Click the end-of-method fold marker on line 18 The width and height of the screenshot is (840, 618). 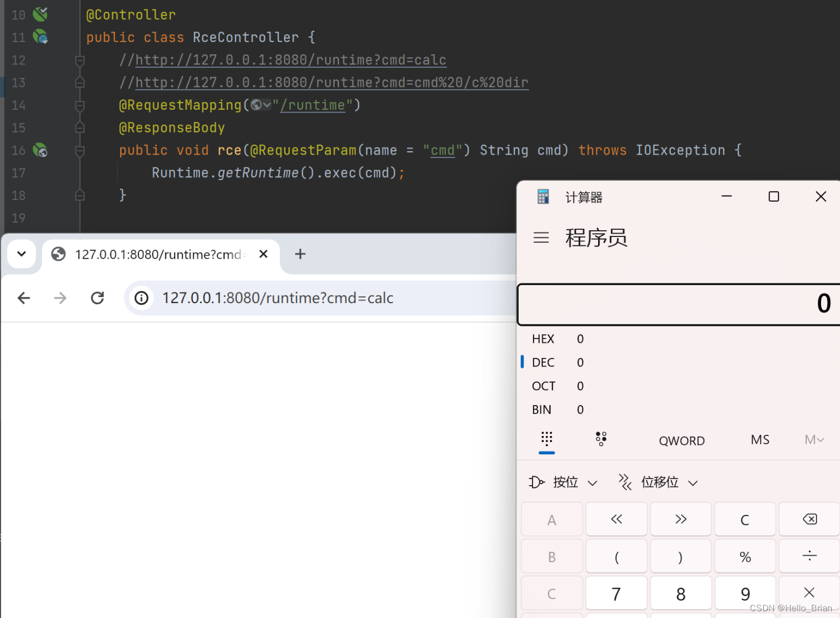coord(80,195)
